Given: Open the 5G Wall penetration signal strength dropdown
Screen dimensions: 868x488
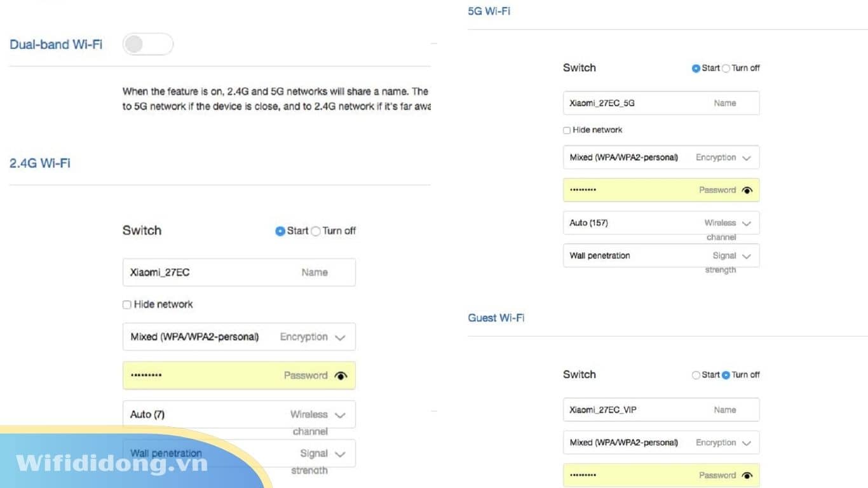Looking at the screenshot, I should 747,256.
